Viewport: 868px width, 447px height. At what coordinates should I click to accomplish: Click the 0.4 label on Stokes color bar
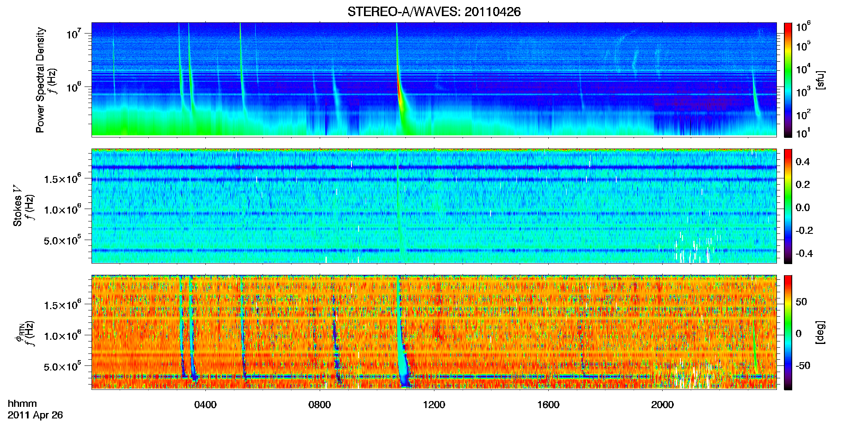[803, 162]
